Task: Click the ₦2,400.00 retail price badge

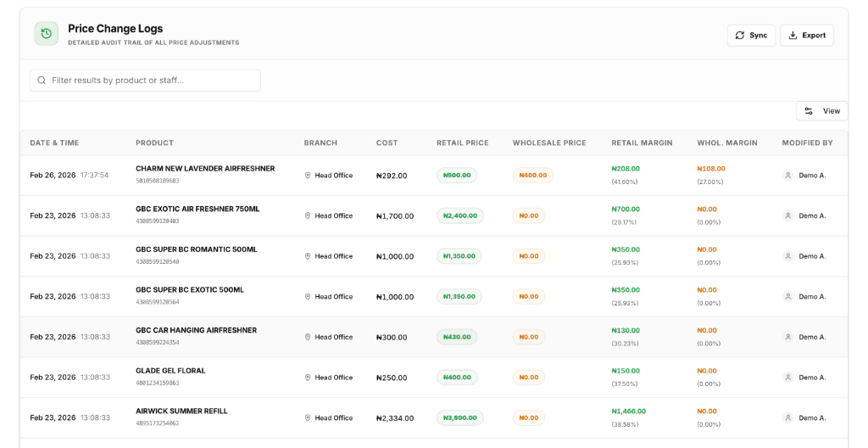Action: [460, 216]
